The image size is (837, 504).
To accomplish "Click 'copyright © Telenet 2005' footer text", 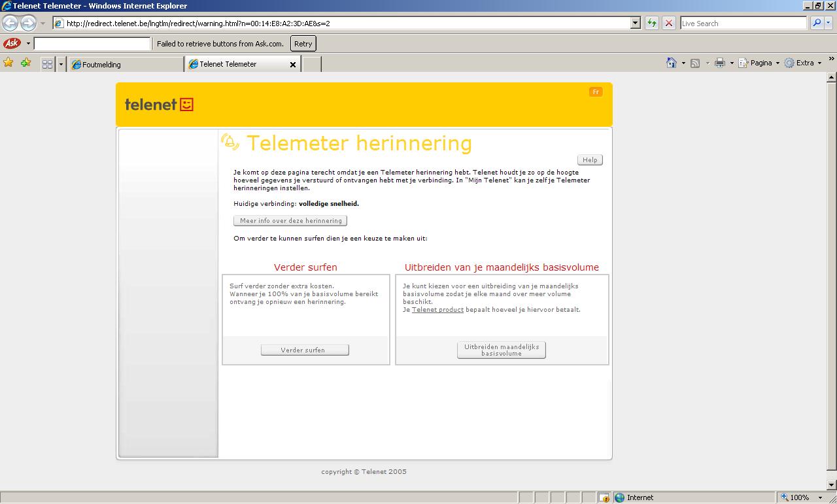I will coord(364,472).
